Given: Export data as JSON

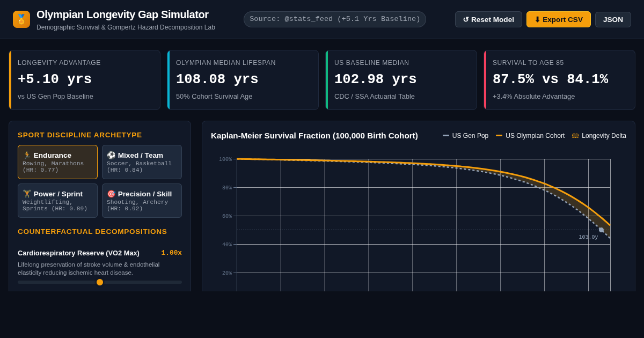Looking at the screenshot, I should click(x=613, y=19).
